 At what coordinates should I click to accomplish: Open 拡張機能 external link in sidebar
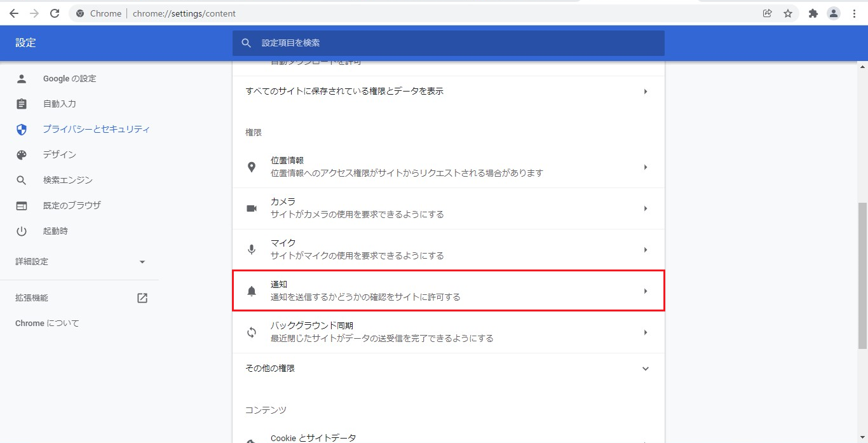point(142,298)
